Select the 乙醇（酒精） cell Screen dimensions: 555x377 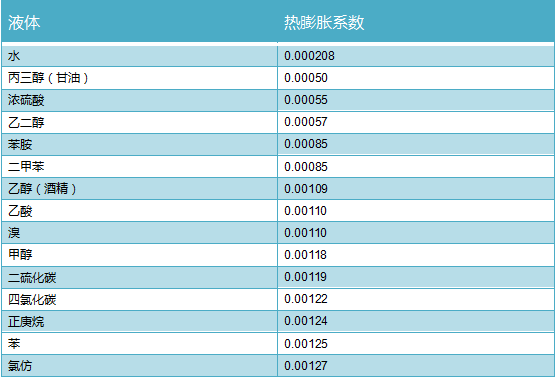[139, 189]
